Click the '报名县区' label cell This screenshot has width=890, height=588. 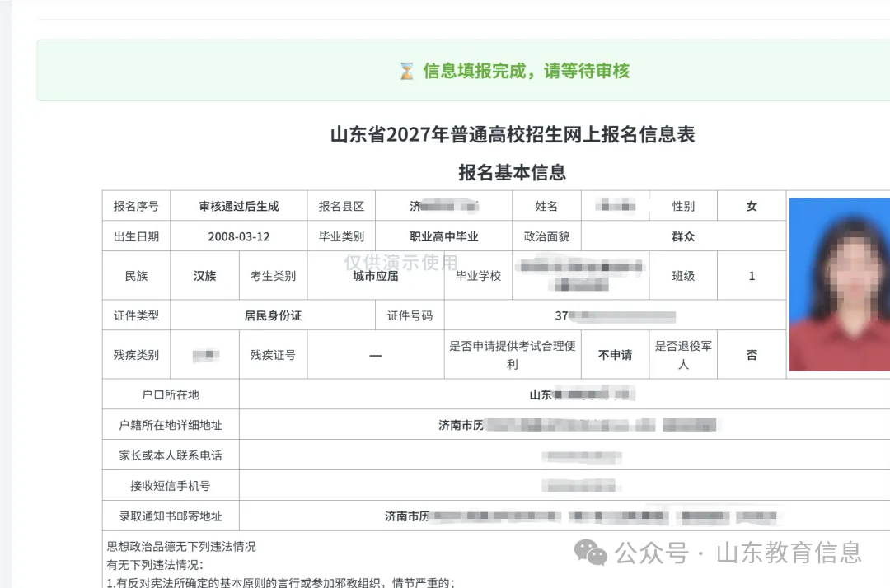tap(341, 206)
